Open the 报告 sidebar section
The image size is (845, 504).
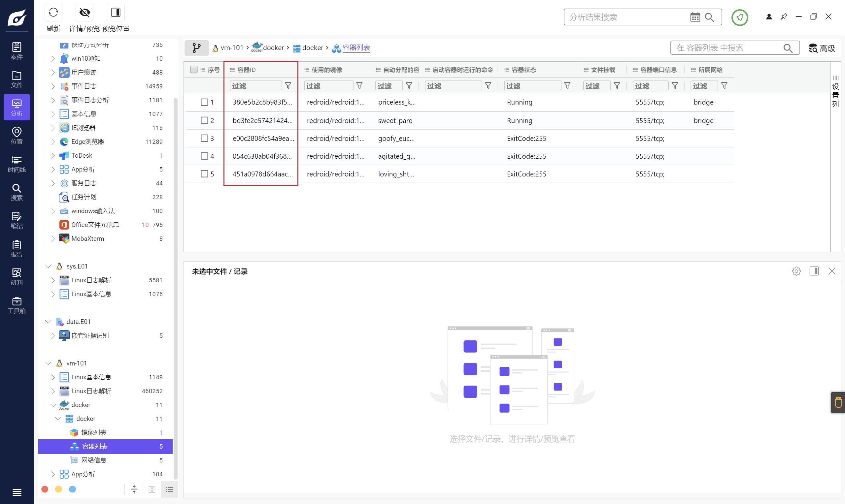click(17, 248)
